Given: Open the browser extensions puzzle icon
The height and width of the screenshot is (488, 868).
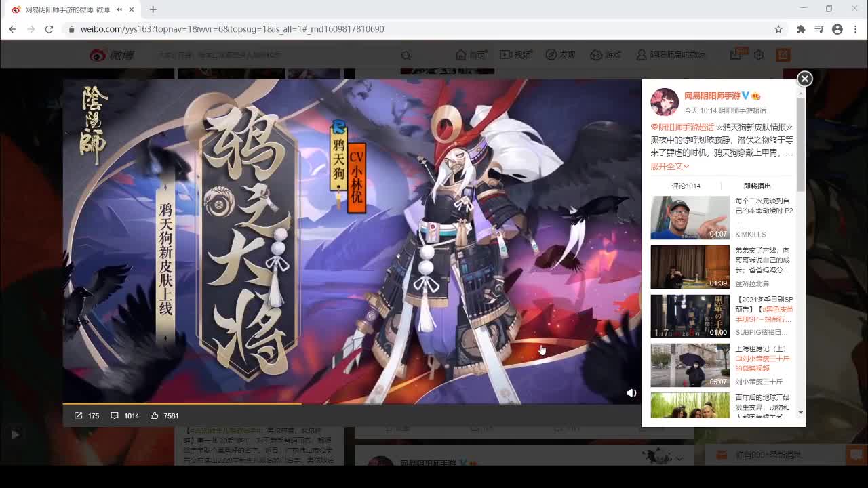Looking at the screenshot, I should pos(801,29).
